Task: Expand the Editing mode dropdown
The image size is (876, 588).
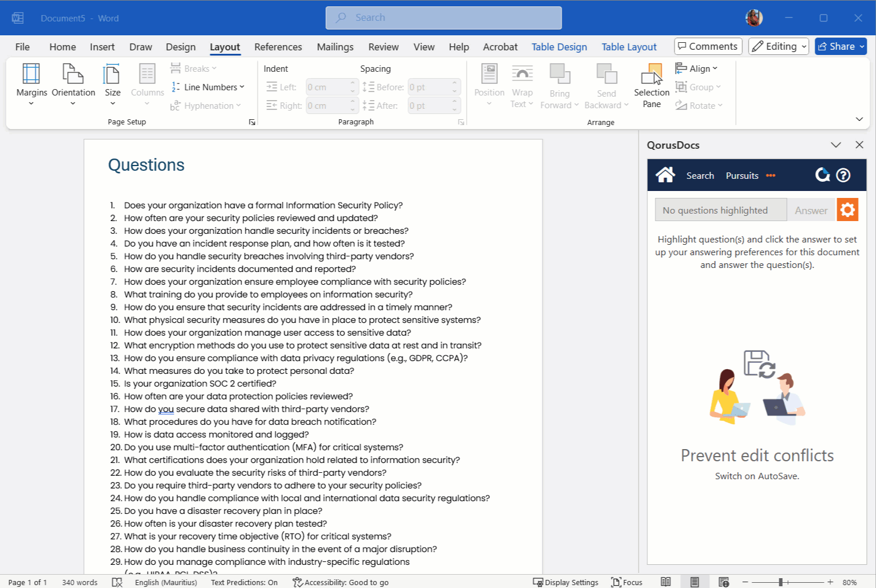Action: pos(778,46)
